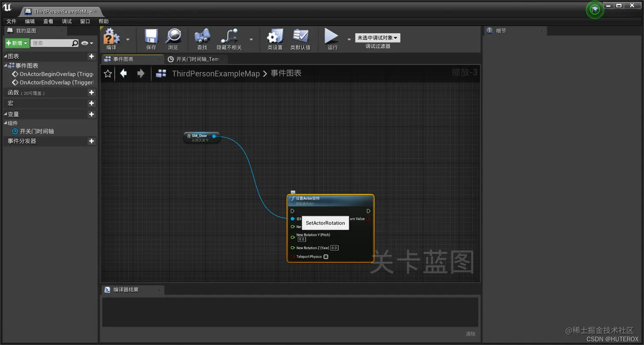Click the input execution pin on 设置Actor旋转 node

[293, 211]
